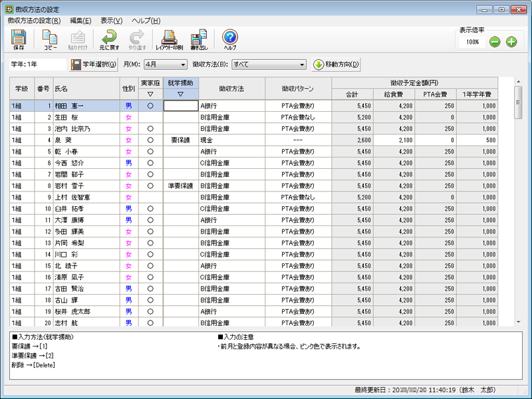Viewport: 532px width, 399px height.
Task: Increase zoom with green plus icon
Action: (511, 42)
